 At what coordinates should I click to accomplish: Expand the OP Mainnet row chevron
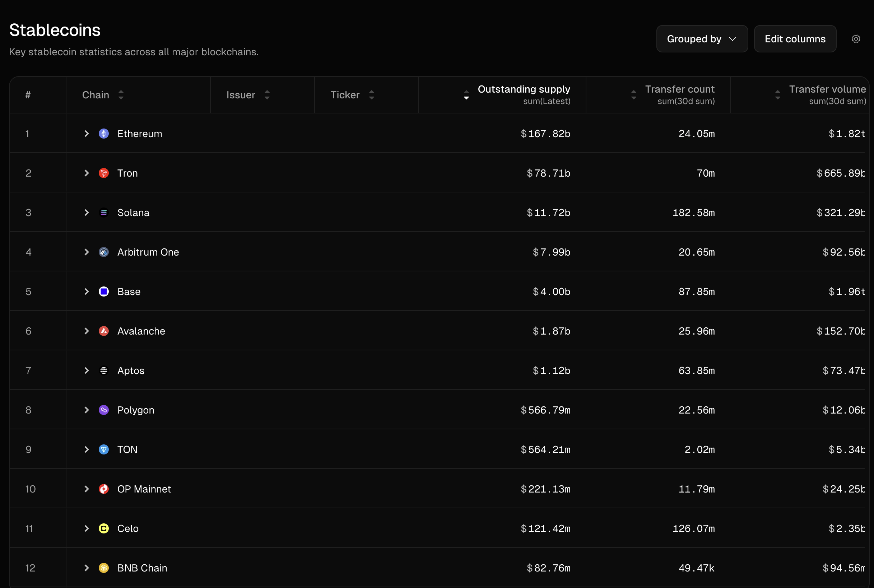pos(87,489)
